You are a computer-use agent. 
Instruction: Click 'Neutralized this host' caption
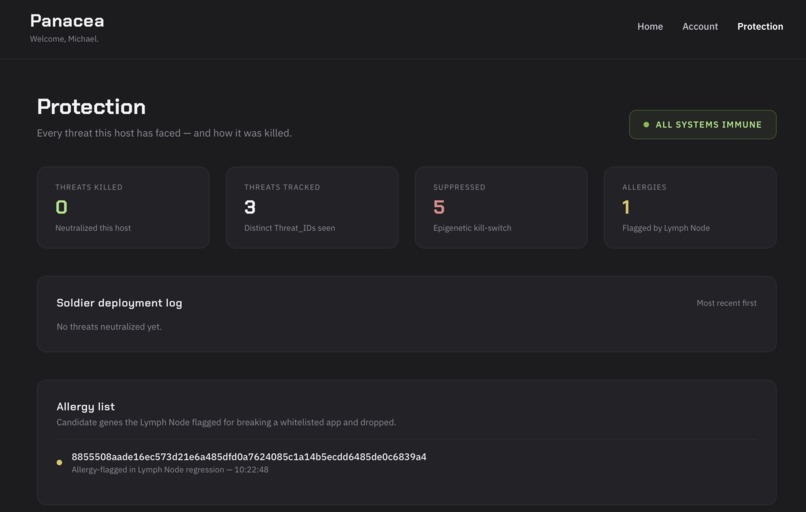tap(93, 228)
